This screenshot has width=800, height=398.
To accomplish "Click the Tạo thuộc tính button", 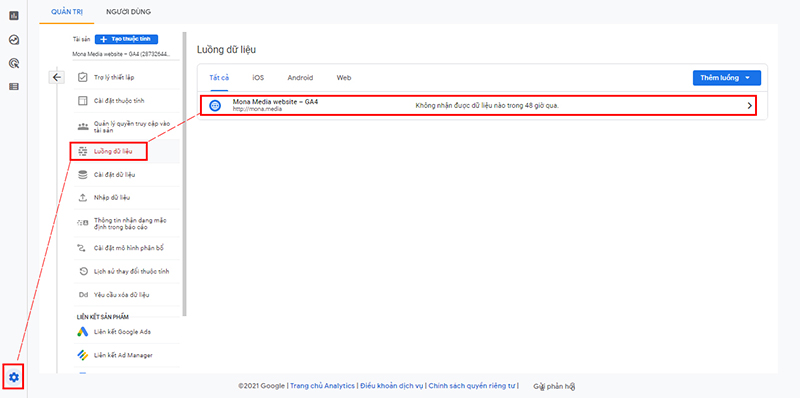I will pyautogui.click(x=127, y=39).
